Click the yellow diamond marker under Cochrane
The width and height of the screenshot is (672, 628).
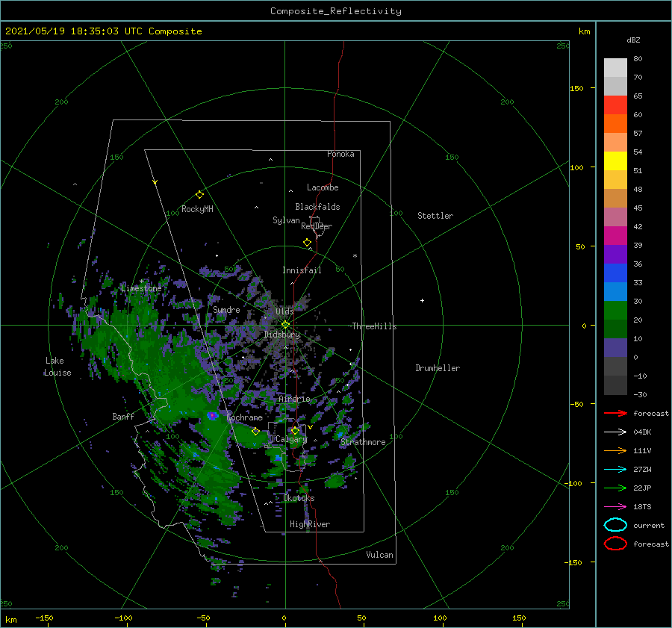[255, 431]
